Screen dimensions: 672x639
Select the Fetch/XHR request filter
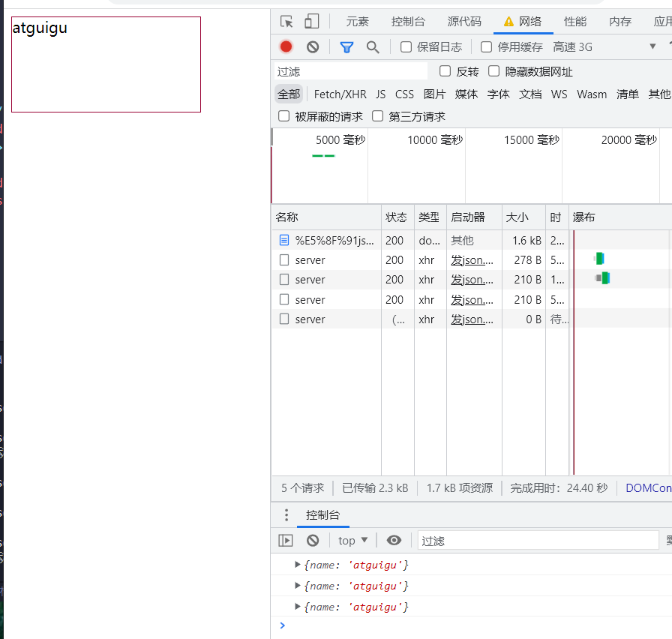coord(340,94)
